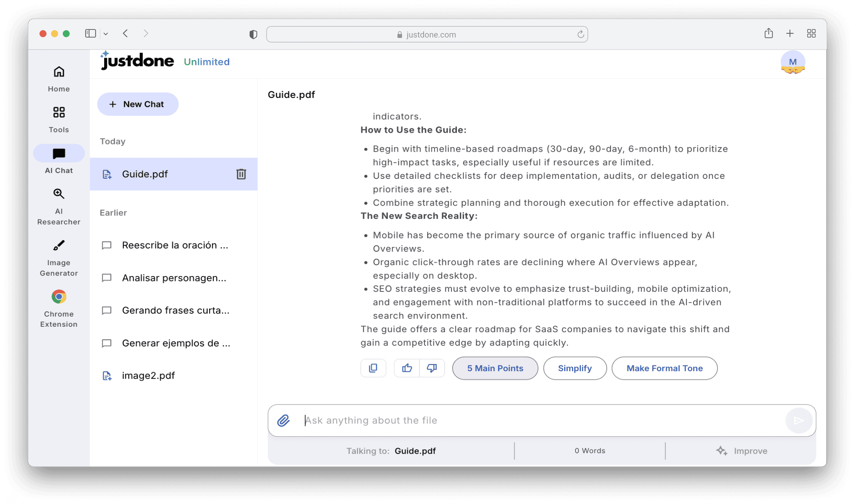Click the 5 Main Points button
The height and width of the screenshot is (504, 855).
495,368
